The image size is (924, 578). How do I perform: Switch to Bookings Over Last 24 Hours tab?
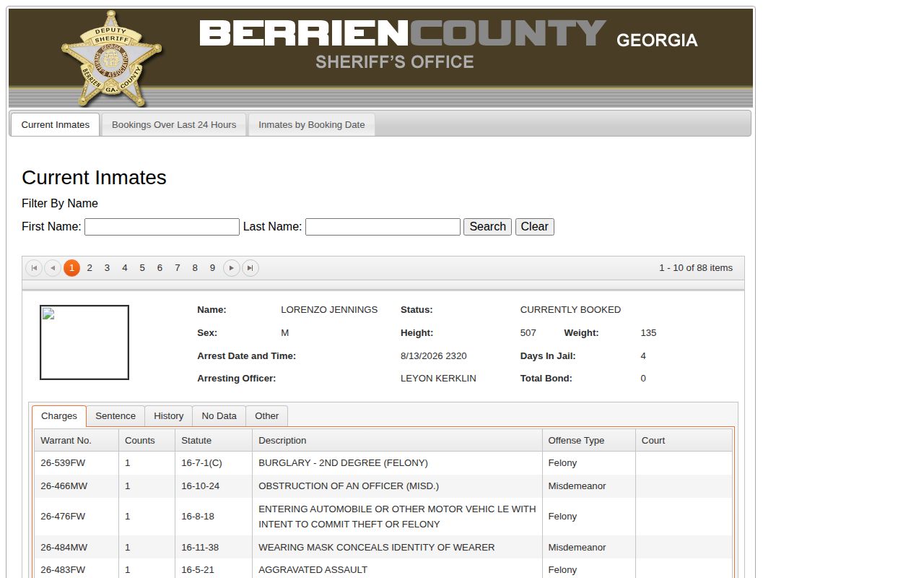point(174,124)
